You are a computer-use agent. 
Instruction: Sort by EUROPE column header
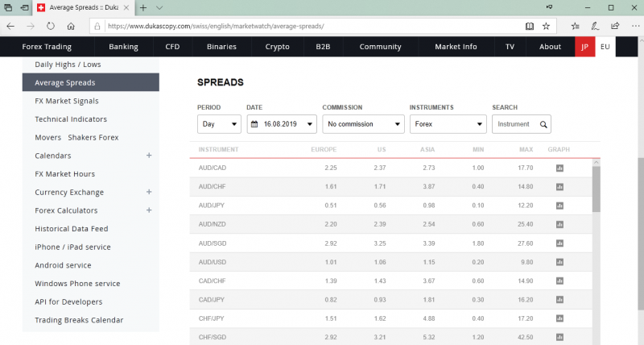point(324,150)
